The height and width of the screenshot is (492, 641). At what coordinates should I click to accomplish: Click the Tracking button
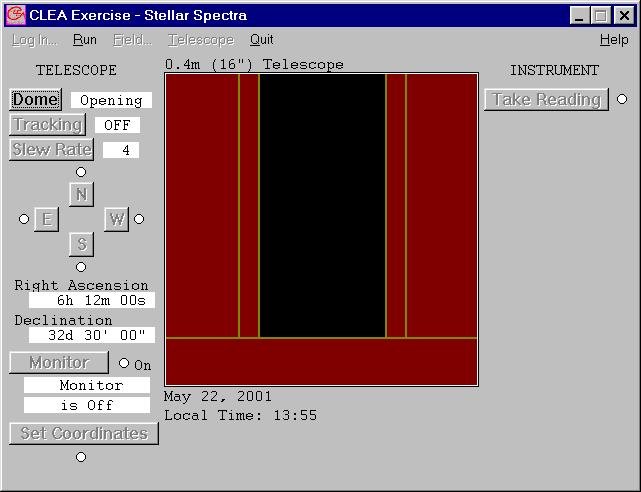[47, 125]
